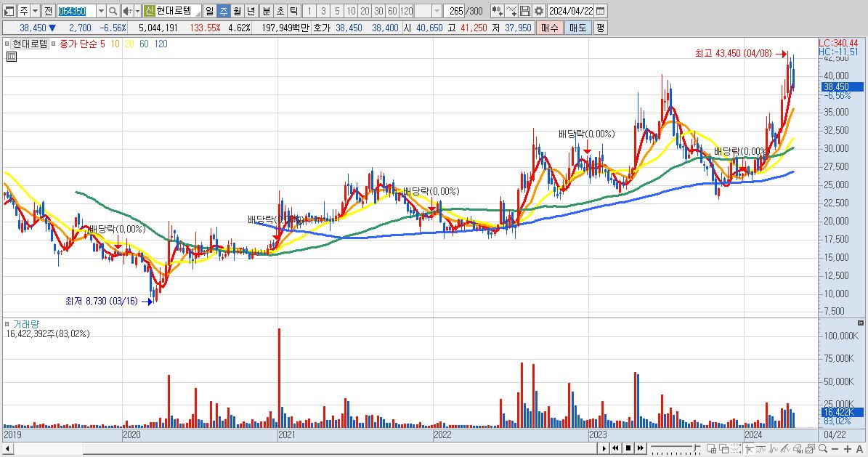
Task: Select the 분 minute period button
Action: coord(267,11)
